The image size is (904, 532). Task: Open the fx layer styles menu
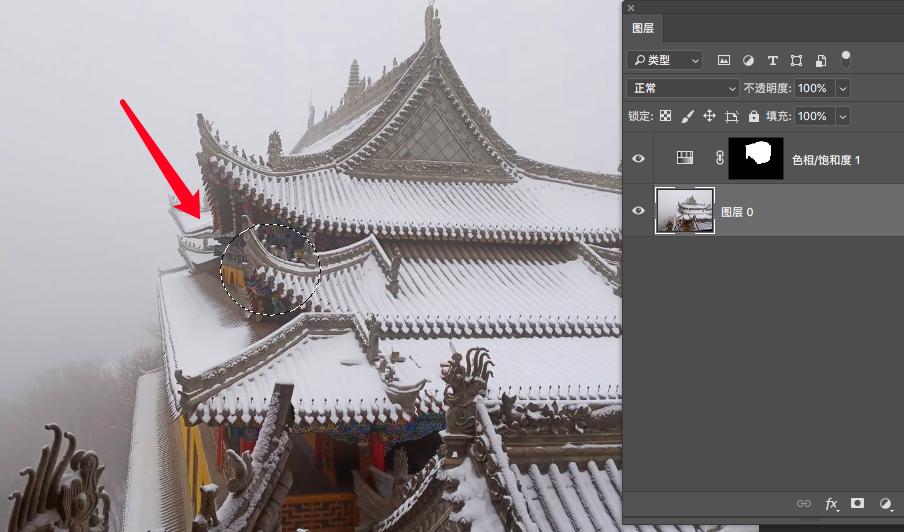(x=831, y=504)
